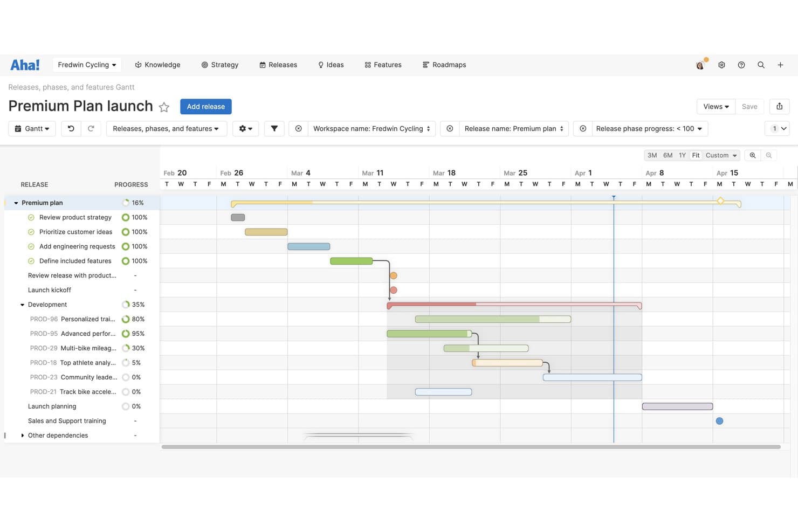
Task: Remove the Release phase progress filter
Action: tap(583, 128)
